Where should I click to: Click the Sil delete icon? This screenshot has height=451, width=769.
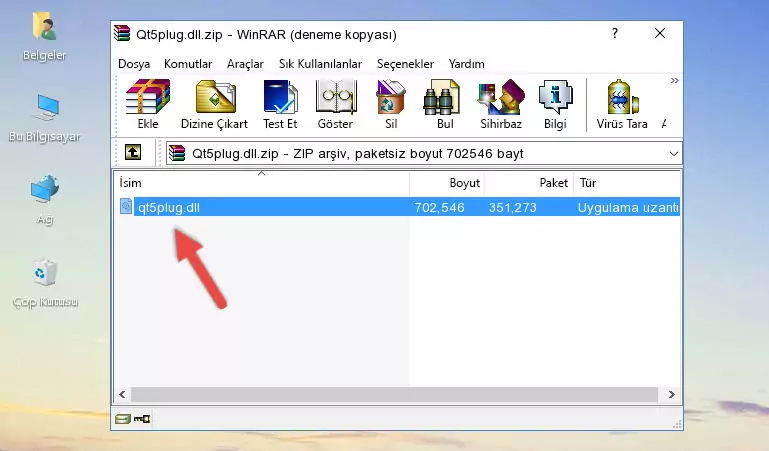pyautogui.click(x=391, y=104)
